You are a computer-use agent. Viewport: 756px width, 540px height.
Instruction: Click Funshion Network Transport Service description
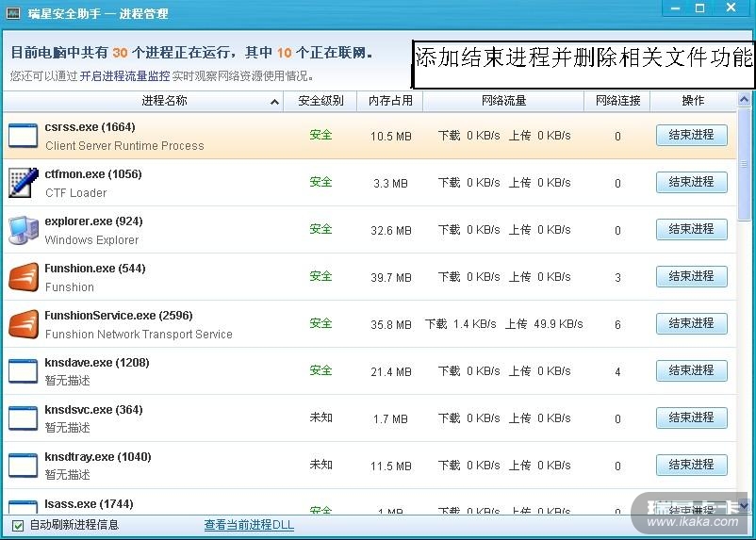click(x=139, y=335)
